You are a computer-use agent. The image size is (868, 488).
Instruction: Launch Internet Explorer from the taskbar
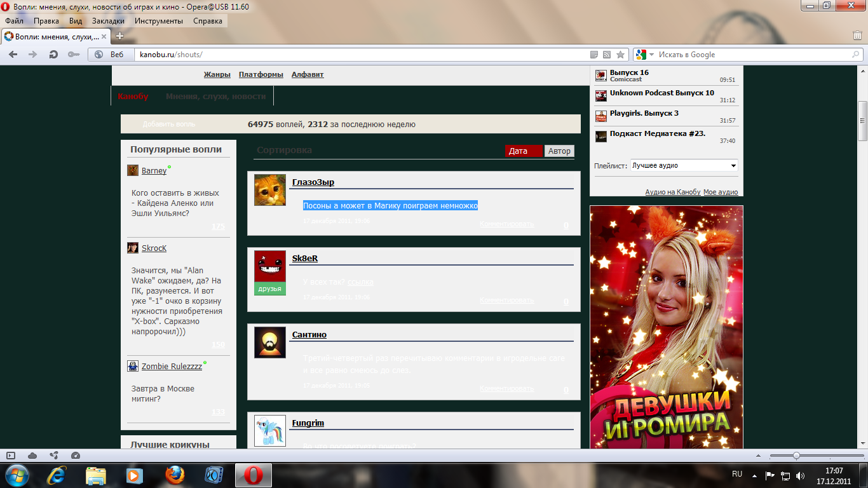[x=57, y=475]
